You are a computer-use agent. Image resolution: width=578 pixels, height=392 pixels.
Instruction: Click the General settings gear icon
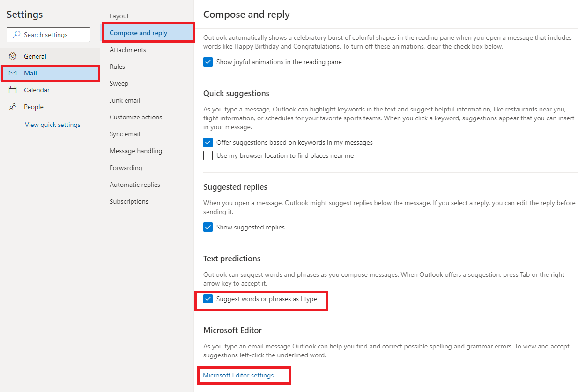point(13,56)
